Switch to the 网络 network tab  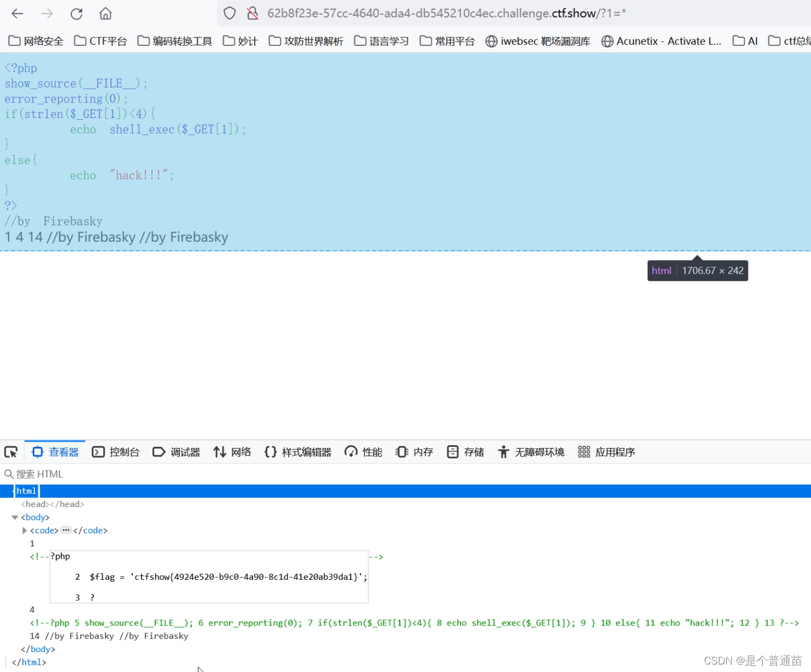[x=233, y=452]
